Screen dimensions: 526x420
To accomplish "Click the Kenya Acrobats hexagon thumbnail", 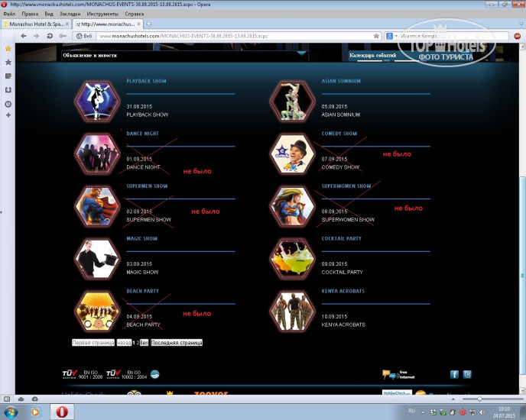I will click(293, 312).
